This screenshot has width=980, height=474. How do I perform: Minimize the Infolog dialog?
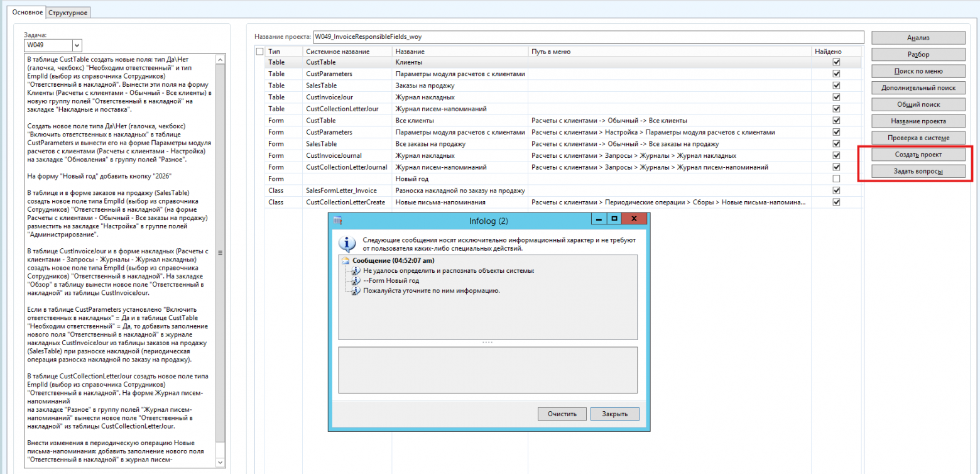click(599, 219)
